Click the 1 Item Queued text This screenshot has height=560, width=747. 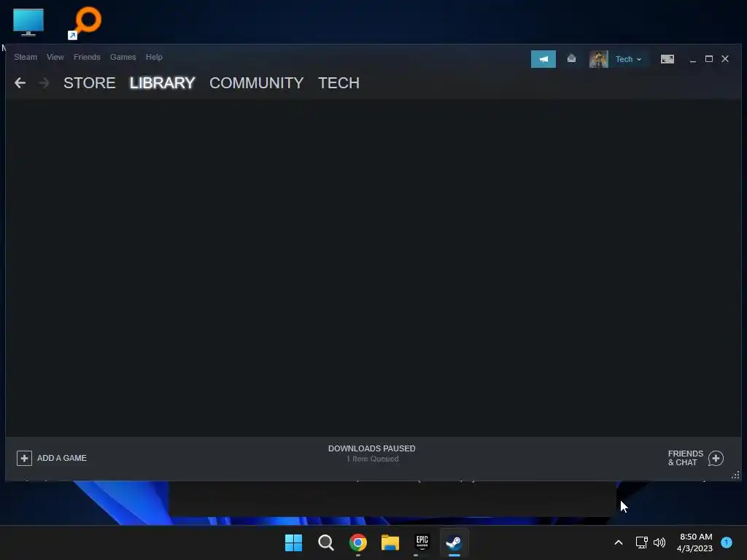[x=373, y=459]
